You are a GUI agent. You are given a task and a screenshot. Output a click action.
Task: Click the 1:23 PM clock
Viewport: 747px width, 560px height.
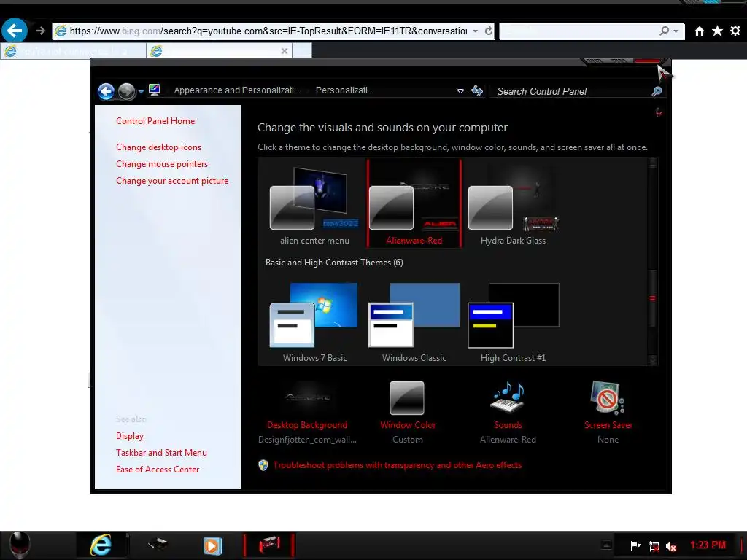708,545
